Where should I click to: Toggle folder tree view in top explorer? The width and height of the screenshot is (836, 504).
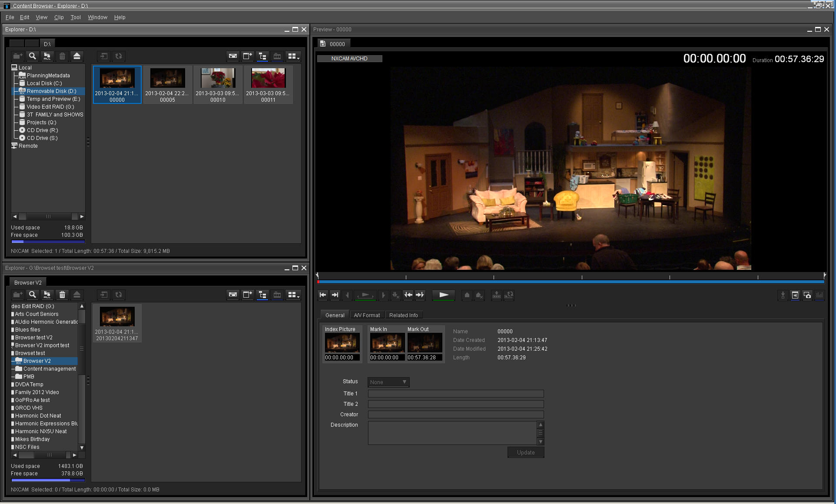262,56
